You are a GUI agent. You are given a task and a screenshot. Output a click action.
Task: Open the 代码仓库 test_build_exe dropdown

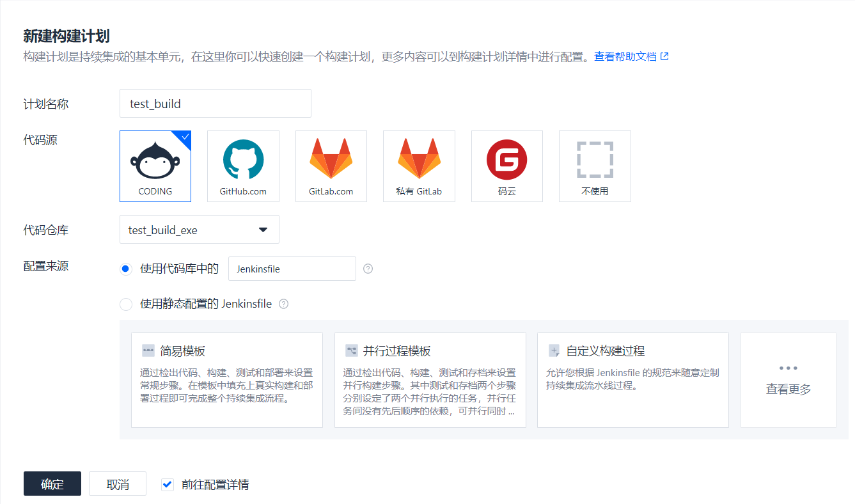tap(199, 230)
